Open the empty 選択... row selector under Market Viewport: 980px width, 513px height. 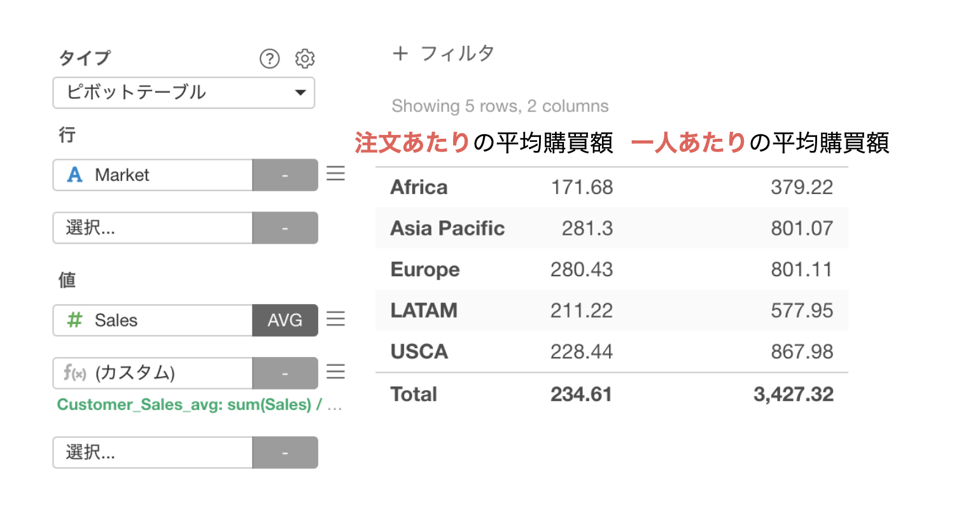[x=153, y=228]
